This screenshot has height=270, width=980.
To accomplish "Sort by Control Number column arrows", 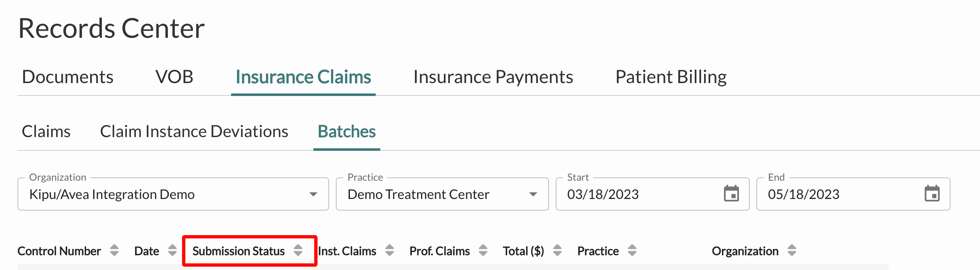I will point(114,250).
